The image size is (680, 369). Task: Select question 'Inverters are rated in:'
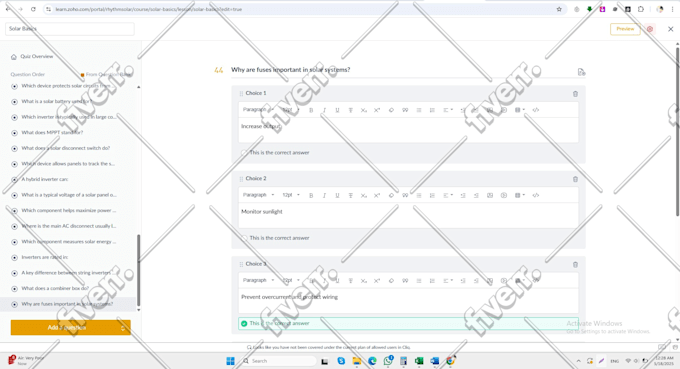pos(45,257)
